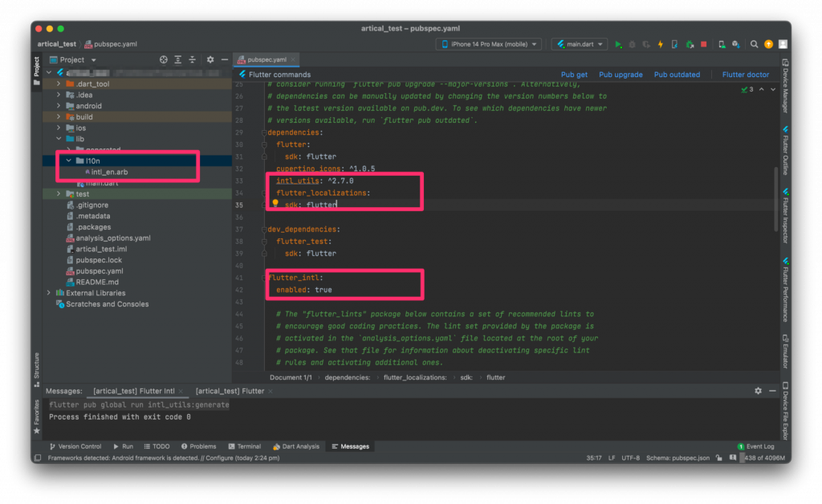Image resolution: width=822 pixels, height=504 pixels.
Task: Trigger Flutter Hot Reload lightning icon
Action: click(661, 44)
